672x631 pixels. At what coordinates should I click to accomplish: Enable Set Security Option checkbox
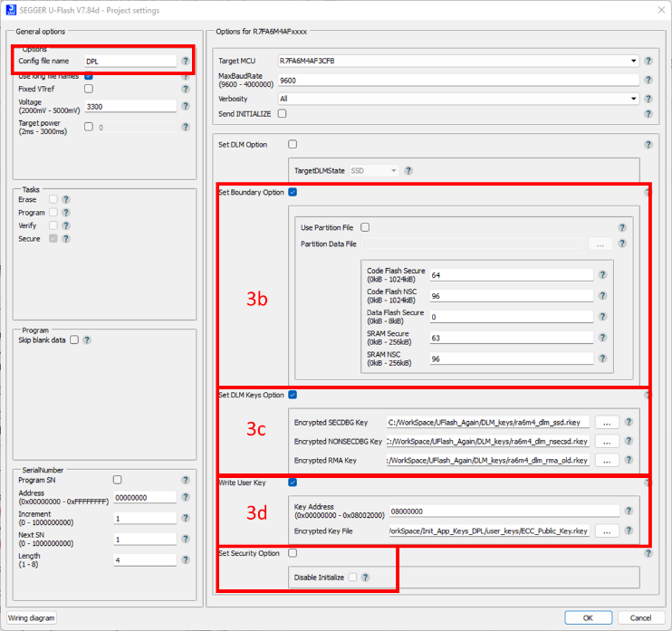(293, 553)
